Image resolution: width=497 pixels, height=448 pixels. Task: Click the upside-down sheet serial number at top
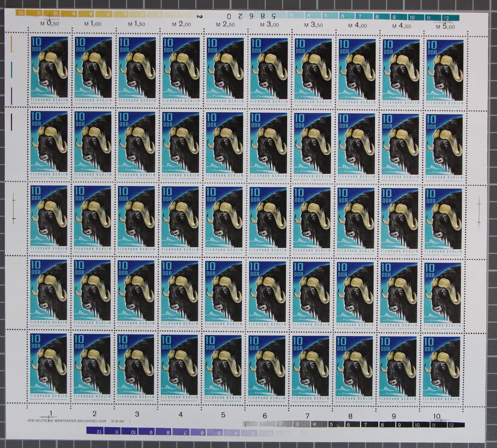click(251, 16)
